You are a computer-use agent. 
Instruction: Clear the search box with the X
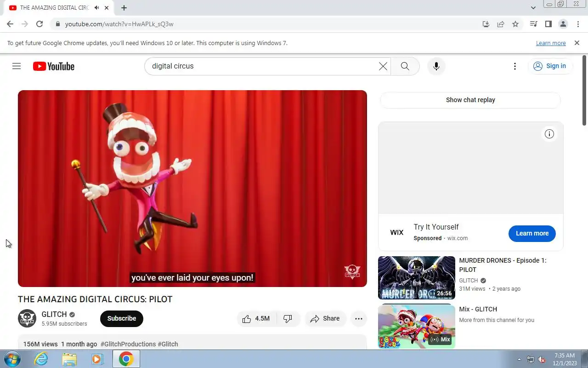(x=383, y=66)
